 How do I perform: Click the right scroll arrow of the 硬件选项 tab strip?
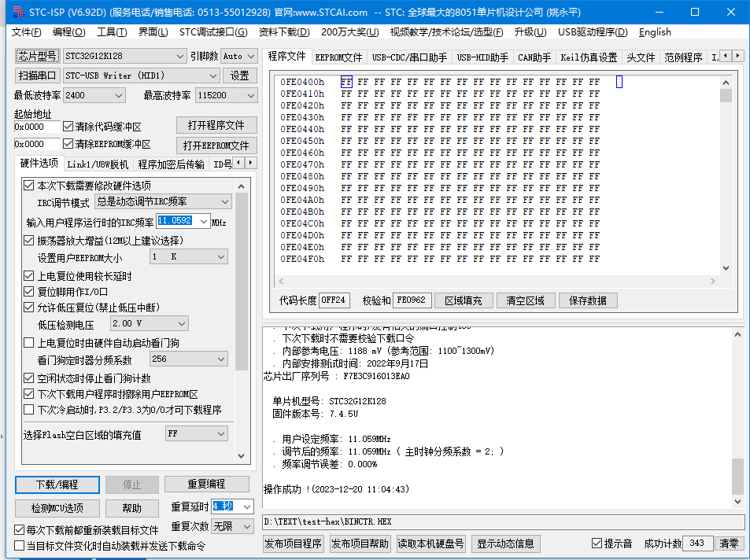point(250,163)
